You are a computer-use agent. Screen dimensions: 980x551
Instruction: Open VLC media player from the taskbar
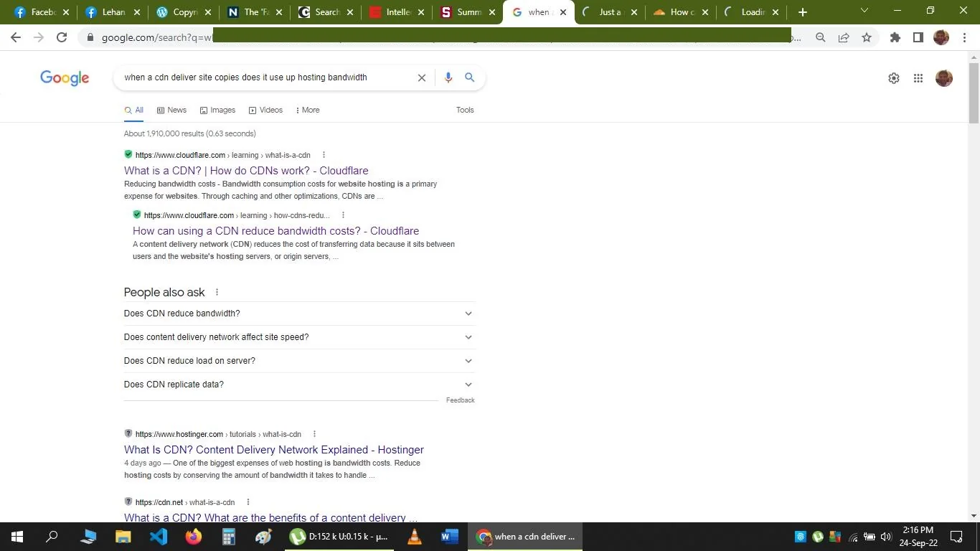[x=415, y=537]
